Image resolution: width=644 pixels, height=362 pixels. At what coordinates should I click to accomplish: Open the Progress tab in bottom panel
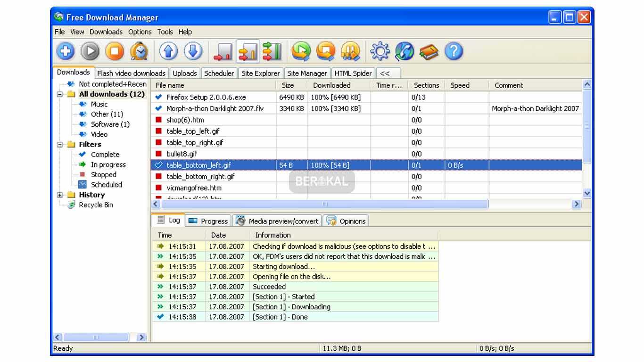click(x=208, y=221)
